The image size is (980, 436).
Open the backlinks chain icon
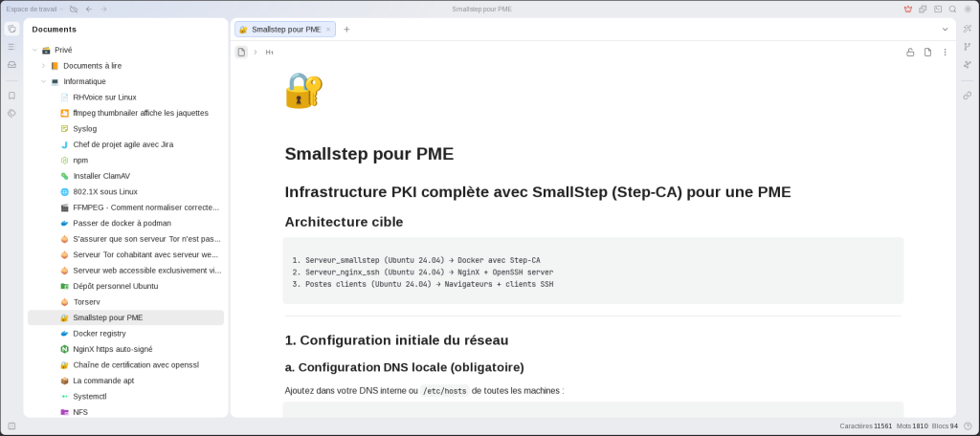(x=968, y=96)
